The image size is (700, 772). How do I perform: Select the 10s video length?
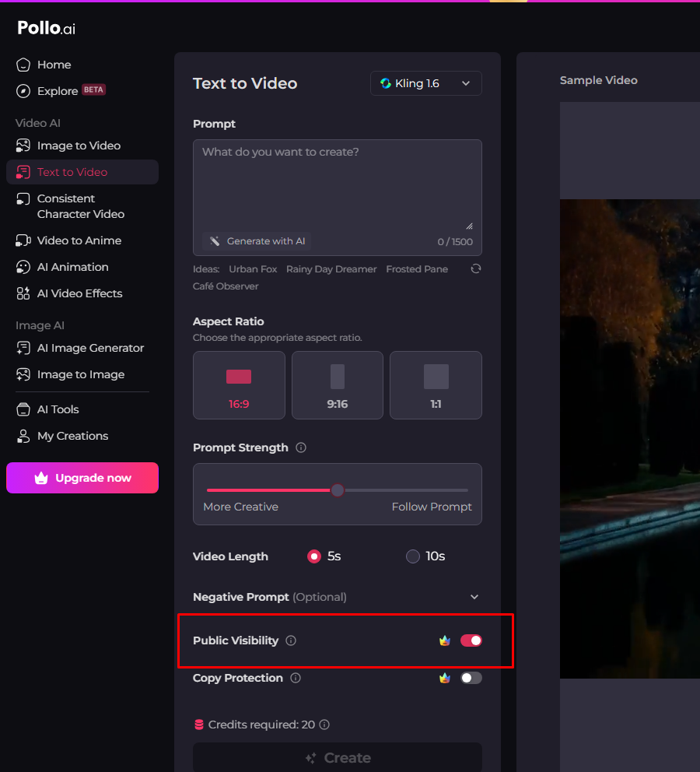click(413, 556)
